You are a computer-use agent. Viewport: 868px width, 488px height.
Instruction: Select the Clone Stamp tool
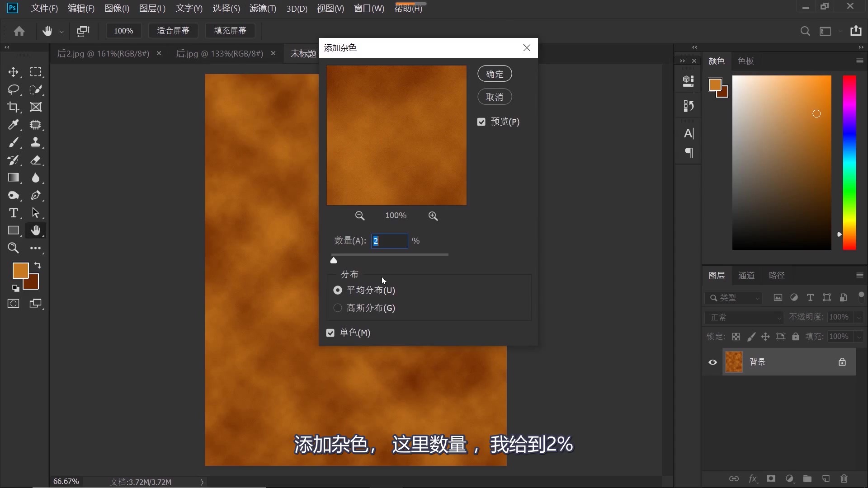coord(37,142)
